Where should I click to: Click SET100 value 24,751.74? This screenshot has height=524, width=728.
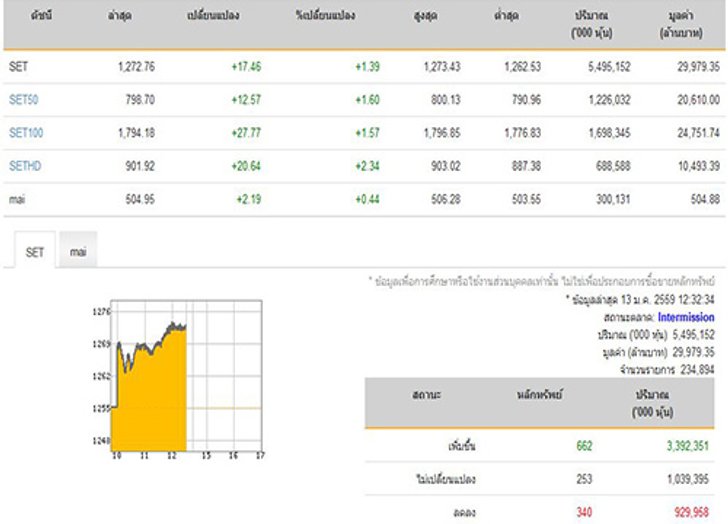(698, 133)
